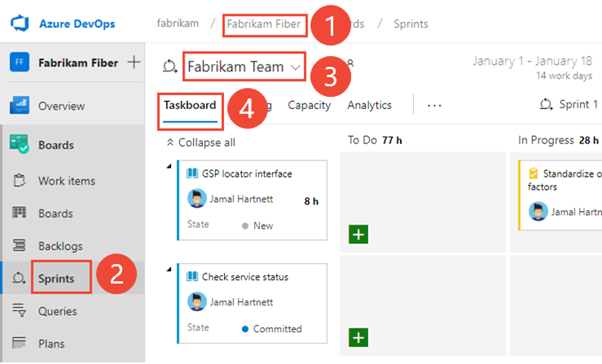Select Work items in the sidebar
The image size is (602, 364).
tap(66, 181)
